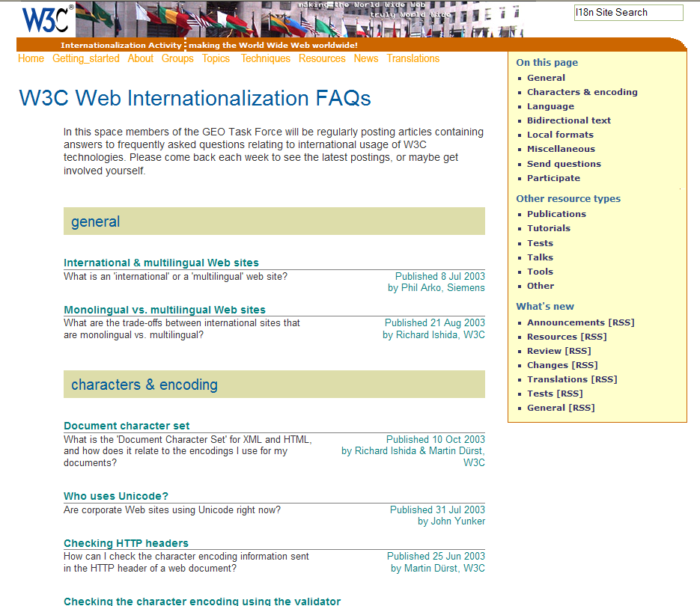Open the Other resource link
The width and height of the screenshot is (700, 606).
point(541,286)
